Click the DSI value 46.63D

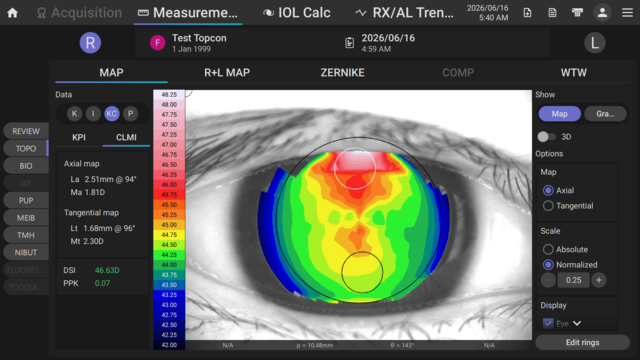[107, 270]
